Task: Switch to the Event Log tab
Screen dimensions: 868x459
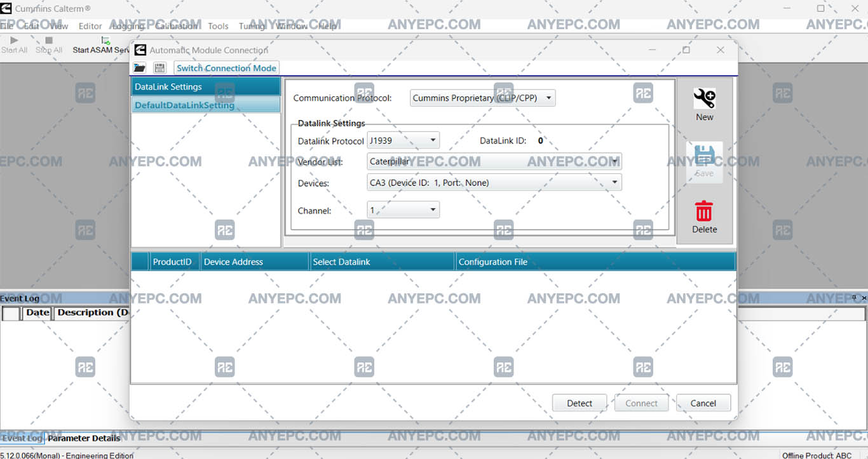Action: point(22,438)
